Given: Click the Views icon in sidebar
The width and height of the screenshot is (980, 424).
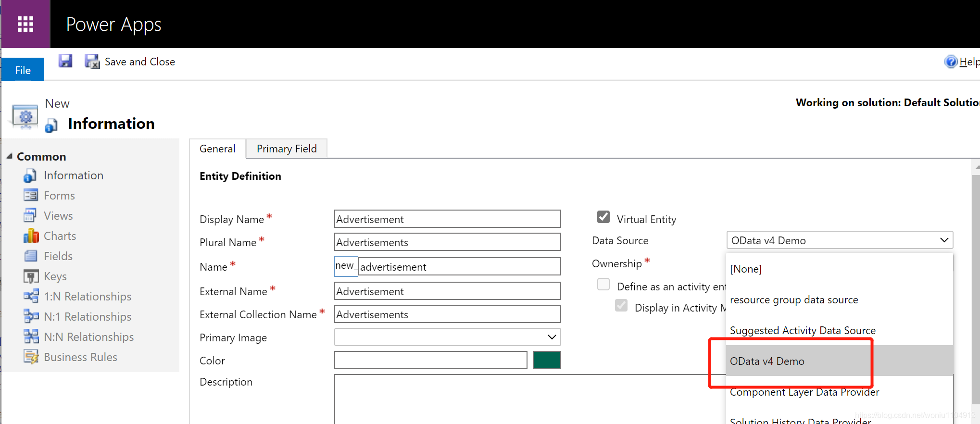Looking at the screenshot, I should tap(30, 215).
